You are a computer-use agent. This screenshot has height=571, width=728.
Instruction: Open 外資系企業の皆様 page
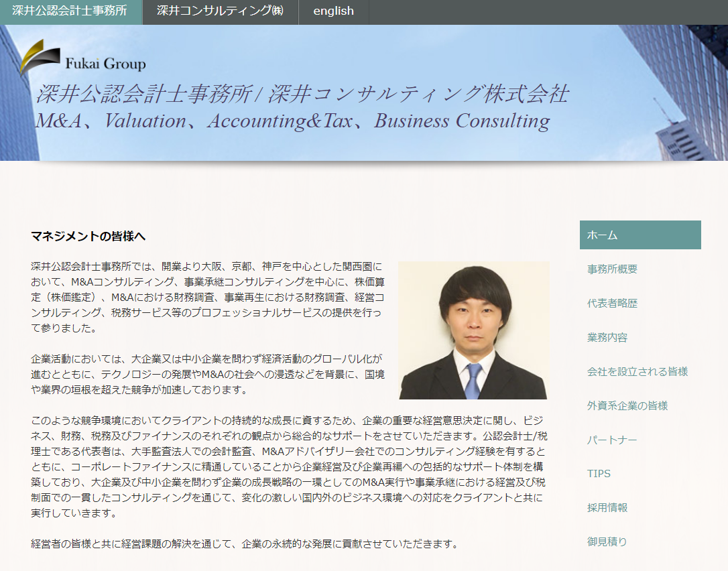coord(627,406)
